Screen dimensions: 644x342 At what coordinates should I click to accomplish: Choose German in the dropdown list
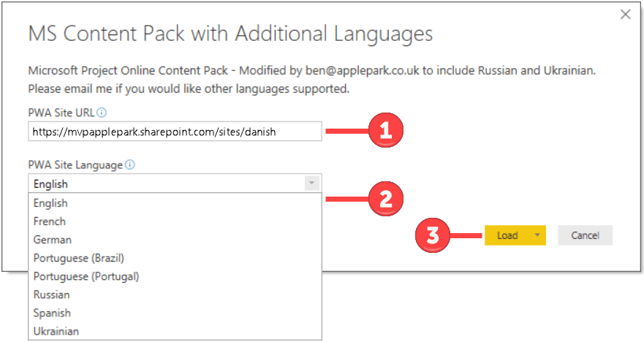point(175,240)
